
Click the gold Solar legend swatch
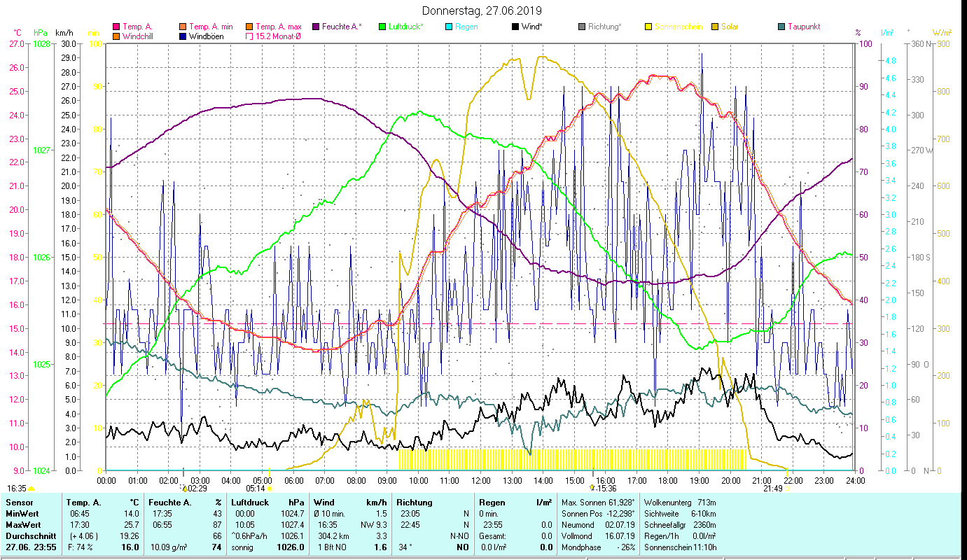click(x=715, y=27)
